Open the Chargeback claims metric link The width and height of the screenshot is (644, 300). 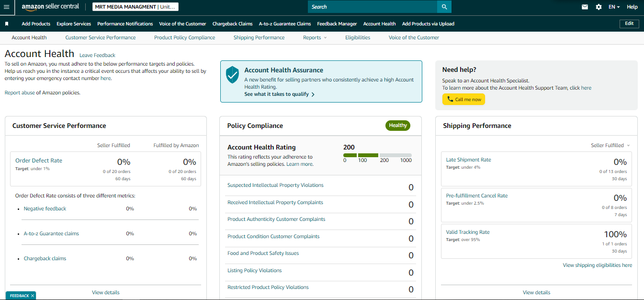pyautogui.click(x=45, y=258)
